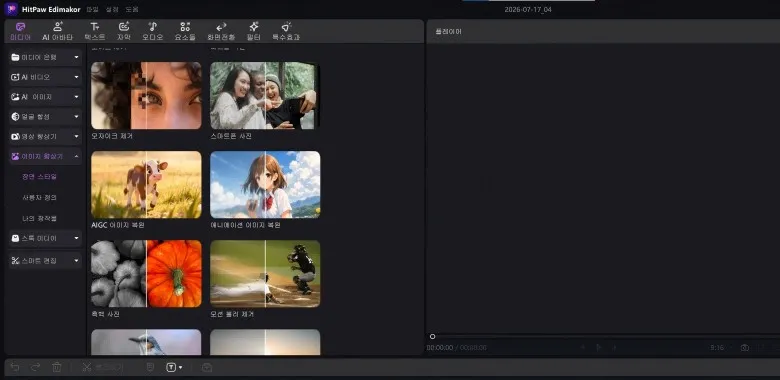Open the 설정 menu
Screen dimensions: 780x380
(112, 9)
